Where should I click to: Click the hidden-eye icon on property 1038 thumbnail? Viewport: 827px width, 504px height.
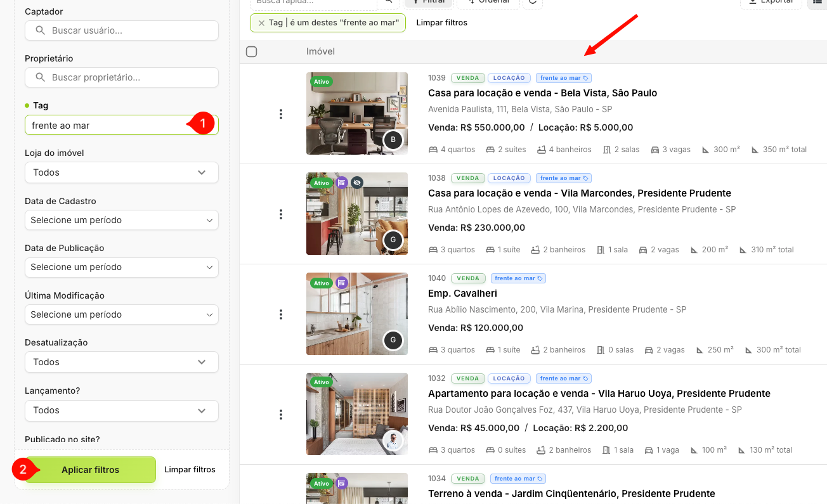tap(357, 183)
